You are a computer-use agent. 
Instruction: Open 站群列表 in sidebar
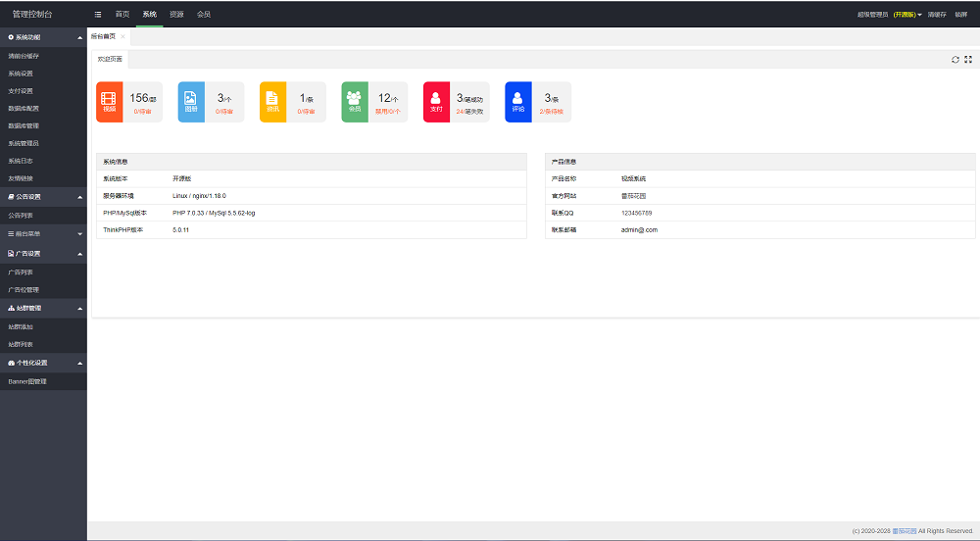21,344
